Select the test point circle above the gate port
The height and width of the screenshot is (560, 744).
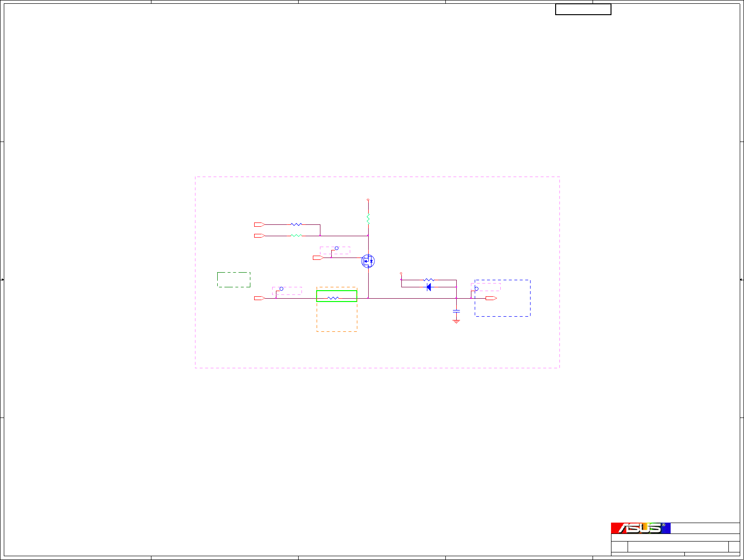point(337,248)
